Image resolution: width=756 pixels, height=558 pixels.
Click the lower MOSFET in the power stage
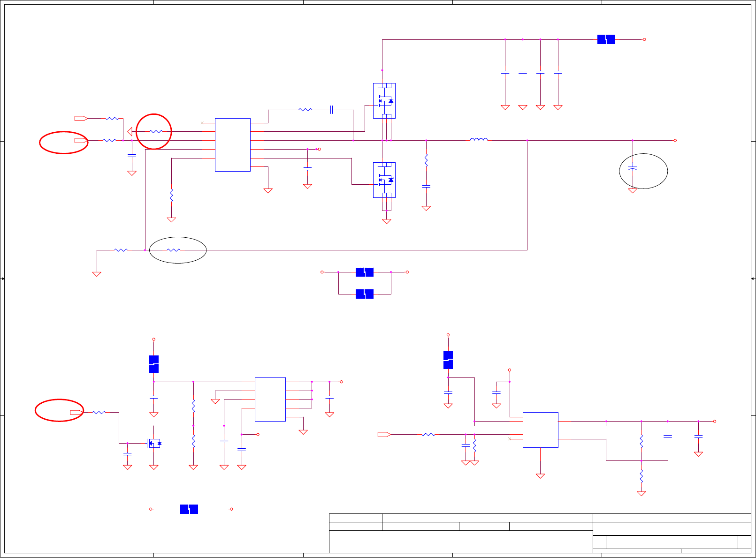point(384,180)
